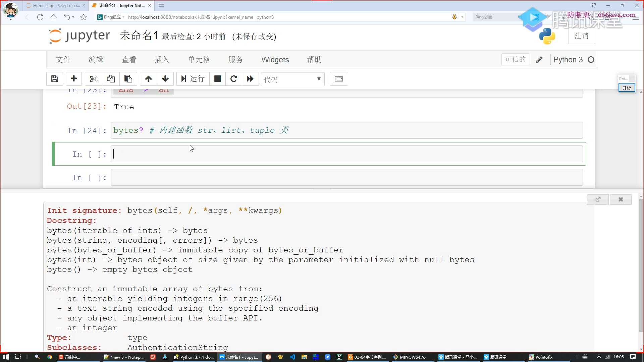Viewport: 644px width, 362px height.
Task: Open the 单元格 menu
Action: pyautogui.click(x=199, y=60)
